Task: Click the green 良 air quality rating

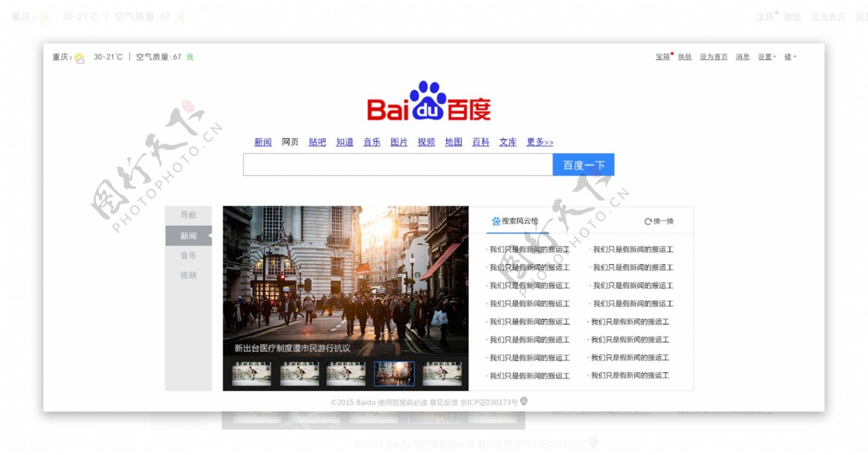Action: pyautogui.click(x=190, y=57)
